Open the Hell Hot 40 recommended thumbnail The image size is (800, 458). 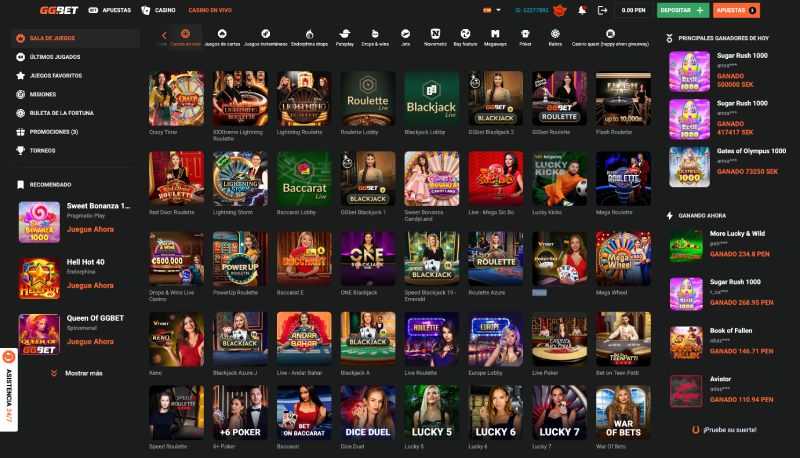(x=39, y=278)
